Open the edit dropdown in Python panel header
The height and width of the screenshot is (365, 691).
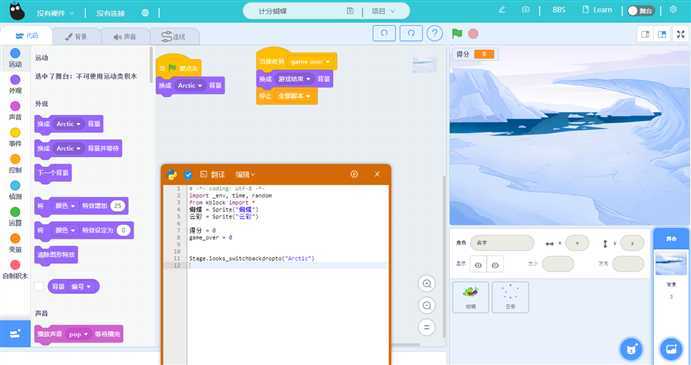tap(245, 175)
